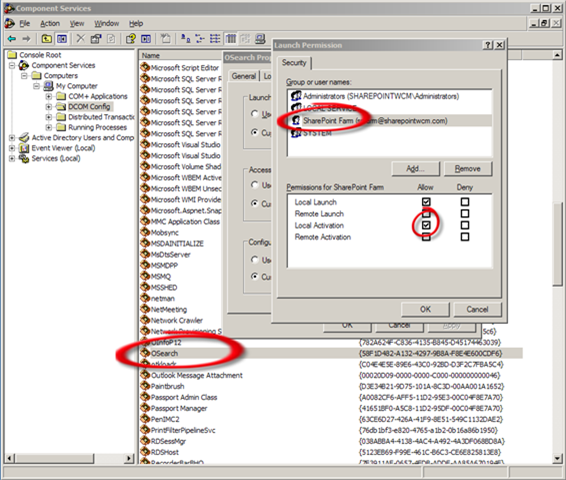Switch to List view toolbar icon
Viewport: 566px width, 480px height.
215,39
